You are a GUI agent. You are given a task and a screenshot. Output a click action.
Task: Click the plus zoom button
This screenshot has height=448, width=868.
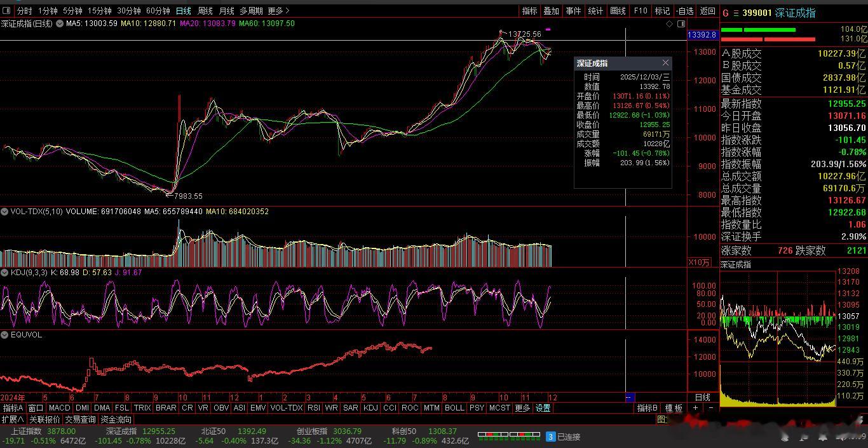pyautogui.click(x=695, y=408)
